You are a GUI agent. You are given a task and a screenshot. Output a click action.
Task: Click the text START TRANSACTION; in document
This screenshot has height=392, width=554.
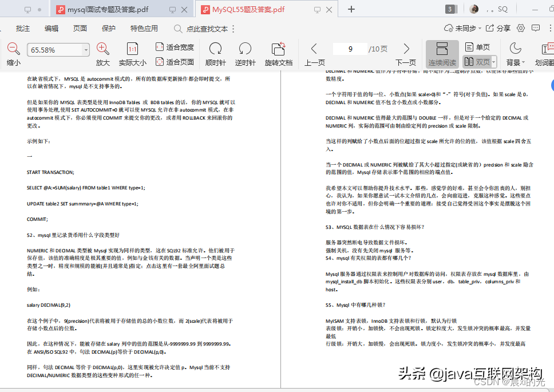(50, 172)
